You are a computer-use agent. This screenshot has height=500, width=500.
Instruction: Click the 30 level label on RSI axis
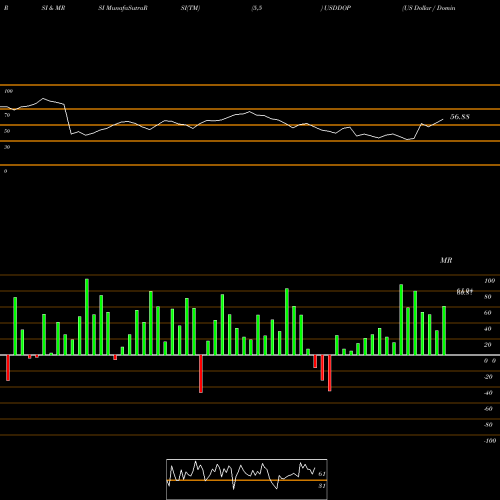click(x=7, y=147)
